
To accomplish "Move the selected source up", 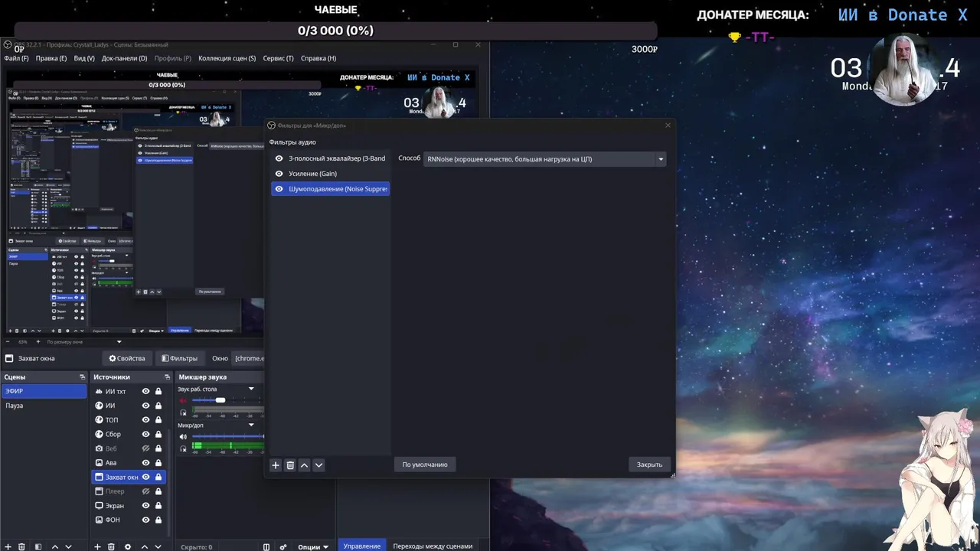I will [143, 546].
